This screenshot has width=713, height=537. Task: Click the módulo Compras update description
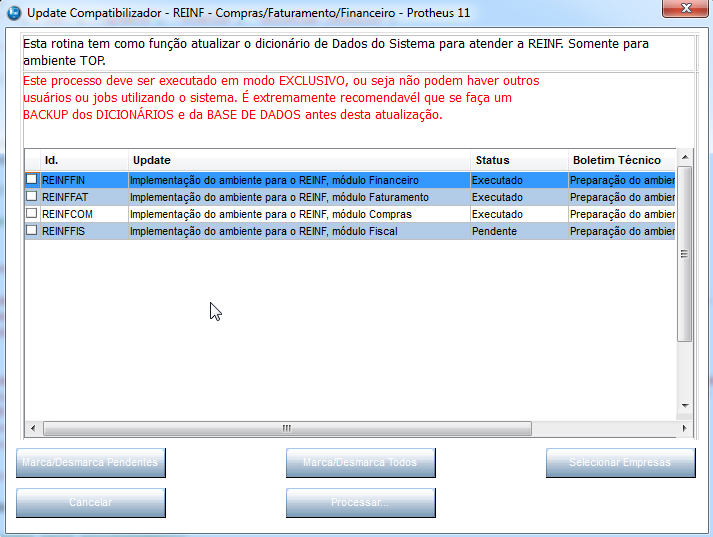pyautogui.click(x=300, y=214)
